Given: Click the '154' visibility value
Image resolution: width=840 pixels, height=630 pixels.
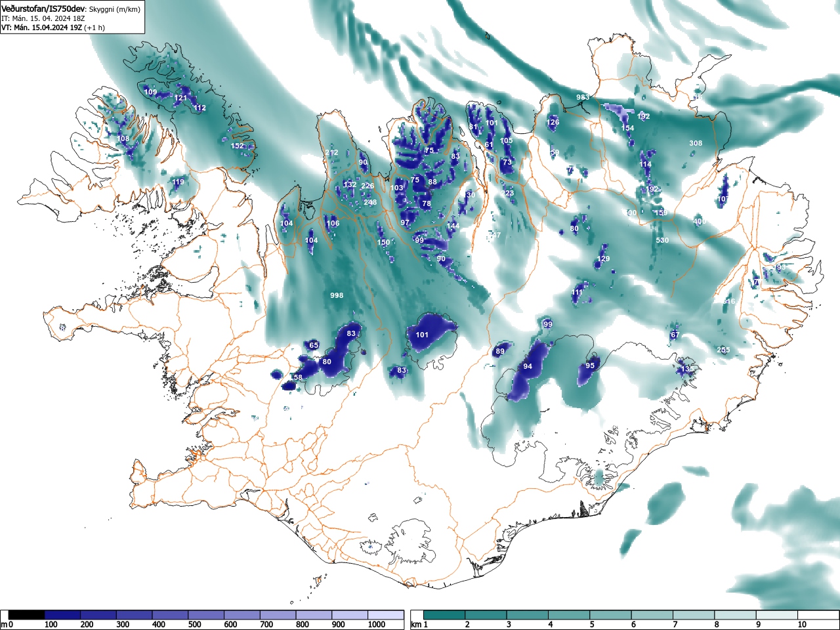Looking at the screenshot, I should click(x=628, y=128).
